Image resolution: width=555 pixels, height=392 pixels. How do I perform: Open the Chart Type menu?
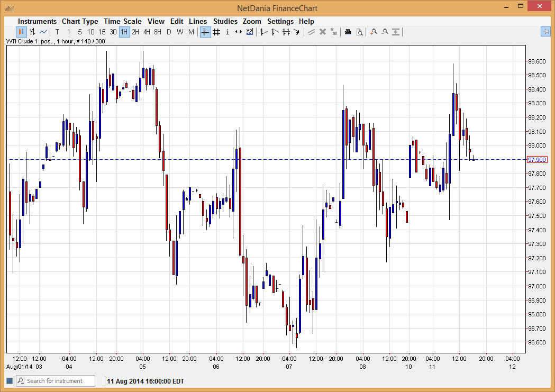tap(80, 21)
